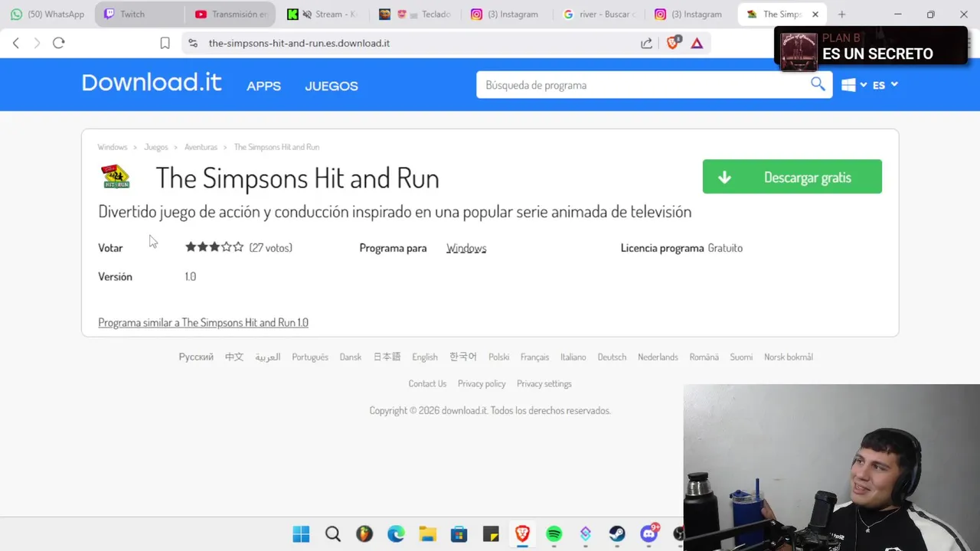This screenshot has width=980, height=551.
Task: Click the Download.it logo
Action: [x=152, y=83]
